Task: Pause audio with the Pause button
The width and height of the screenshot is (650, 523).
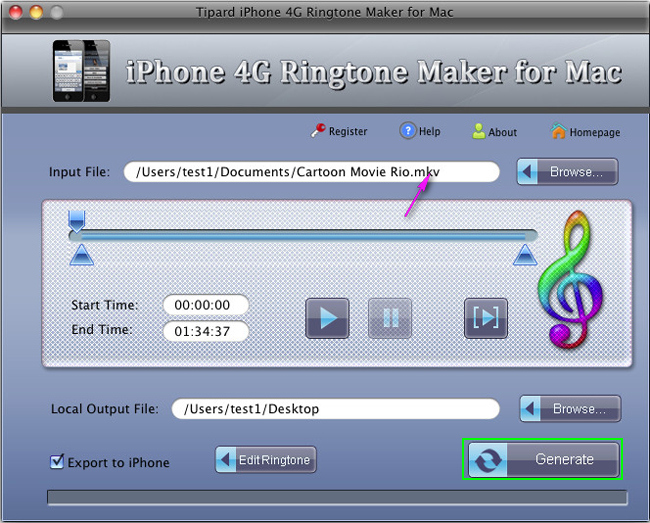Action: pos(390,318)
